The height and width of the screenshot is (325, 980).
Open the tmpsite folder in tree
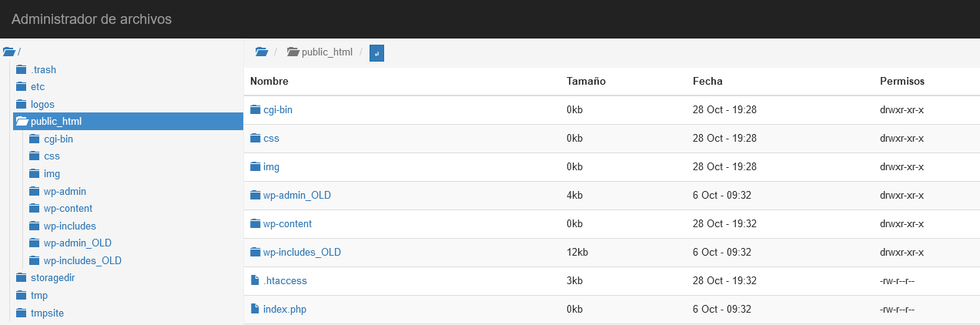[x=49, y=313]
